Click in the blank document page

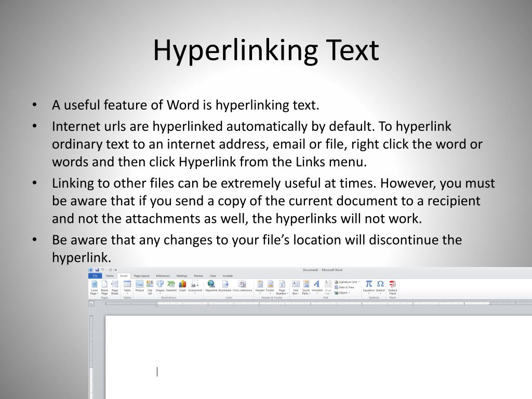pyautogui.click(x=318, y=357)
